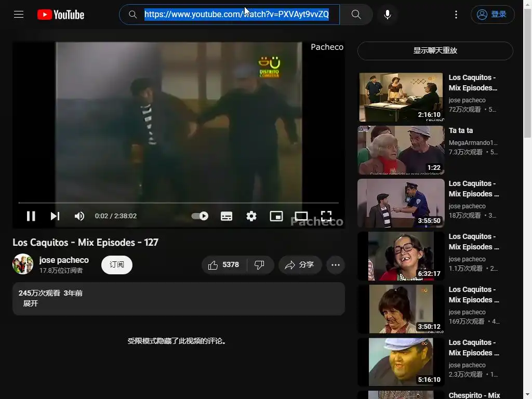The width and height of the screenshot is (532, 399).
Task: Enable miniplayer mode
Action: tap(276, 216)
